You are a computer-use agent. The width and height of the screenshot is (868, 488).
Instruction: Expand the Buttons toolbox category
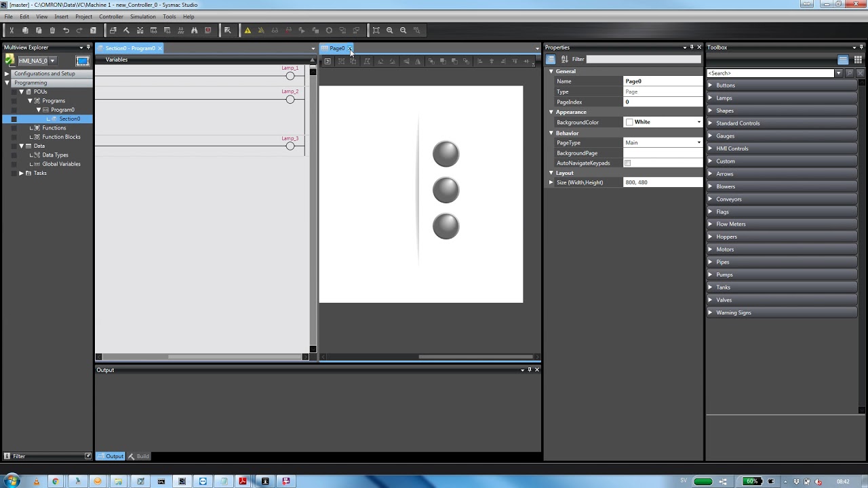pos(710,85)
